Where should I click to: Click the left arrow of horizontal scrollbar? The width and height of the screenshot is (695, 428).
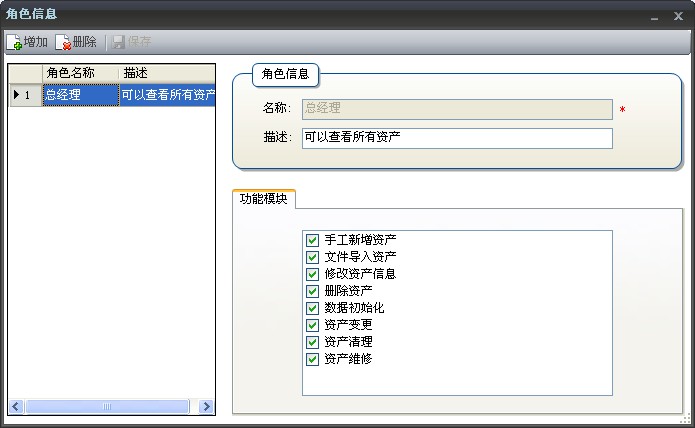point(16,407)
